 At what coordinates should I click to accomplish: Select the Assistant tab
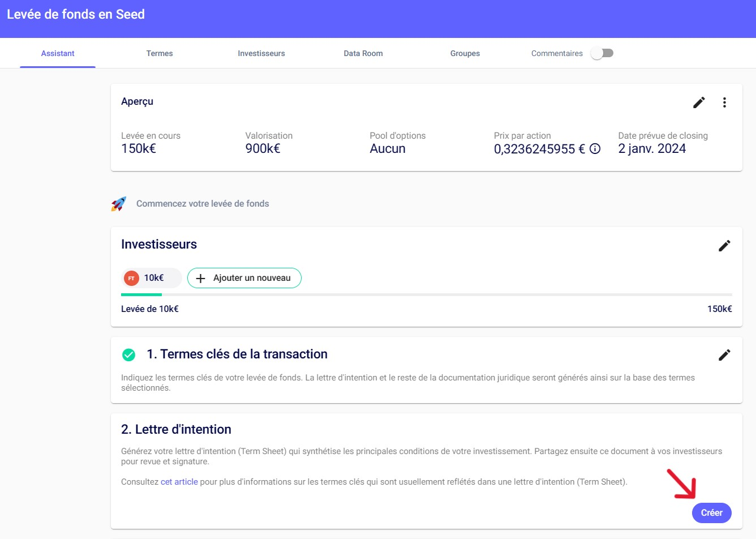point(58,53)
